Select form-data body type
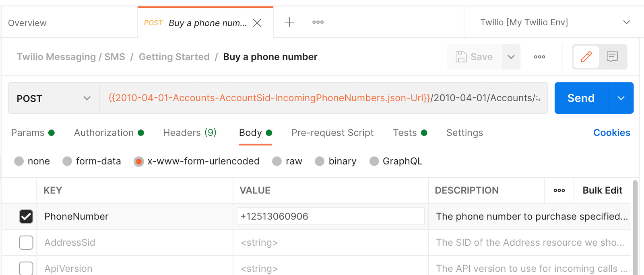The height and width of the screenshot is (275, 644). (x=68, y=161)
